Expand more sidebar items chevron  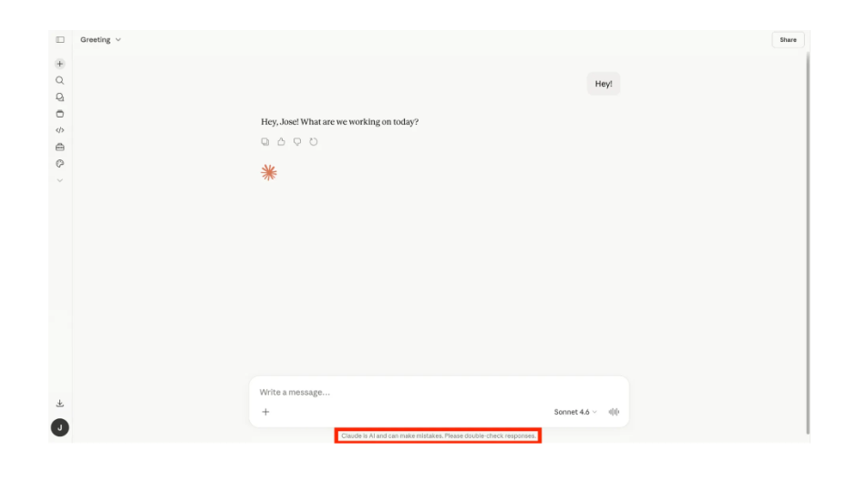pos(60,180)
